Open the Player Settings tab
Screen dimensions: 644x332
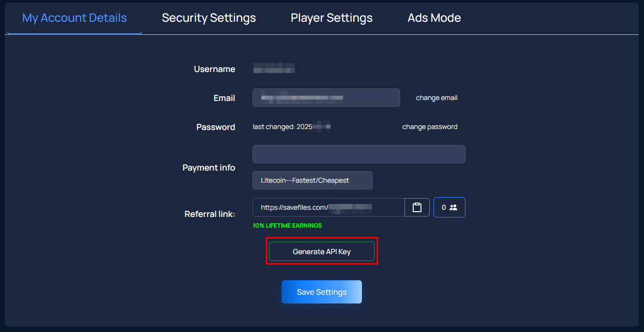[331, 18]
